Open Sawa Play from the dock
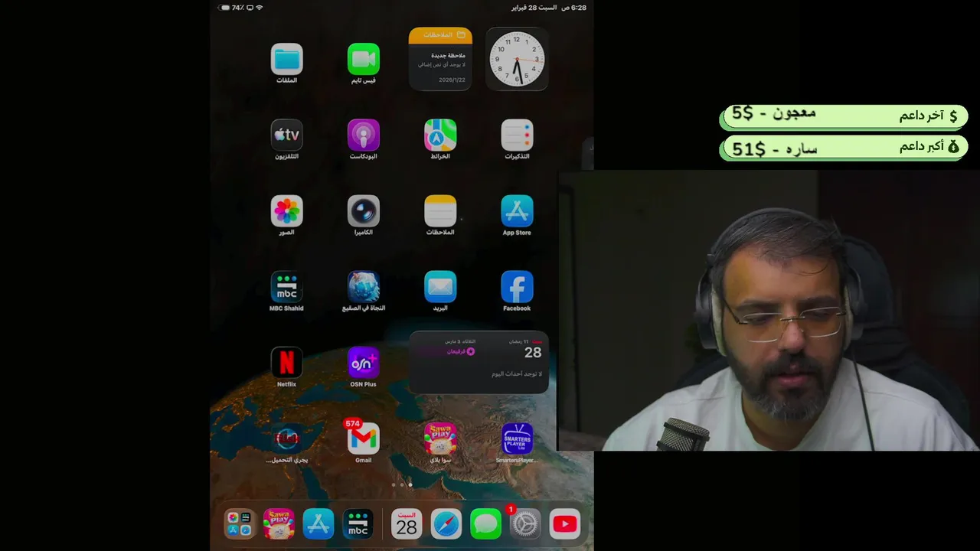The width and height of the screenshot is (980, 551). click(x=279, y=524)
